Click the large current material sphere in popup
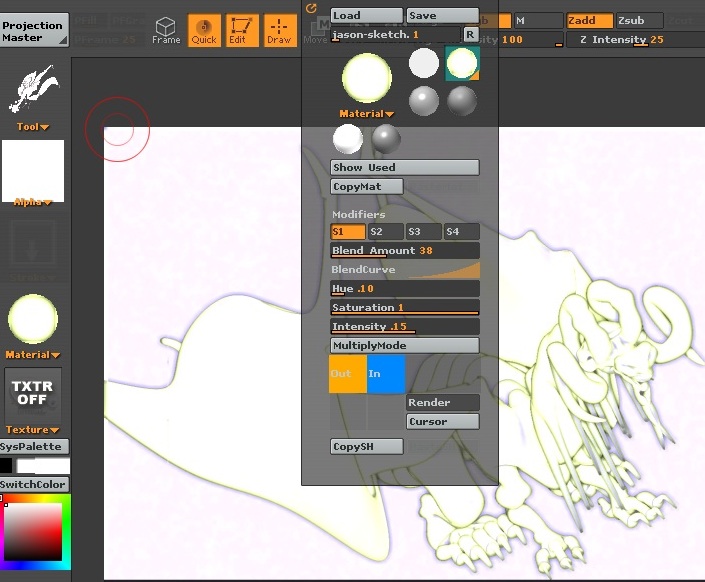 tap(367, 78)
